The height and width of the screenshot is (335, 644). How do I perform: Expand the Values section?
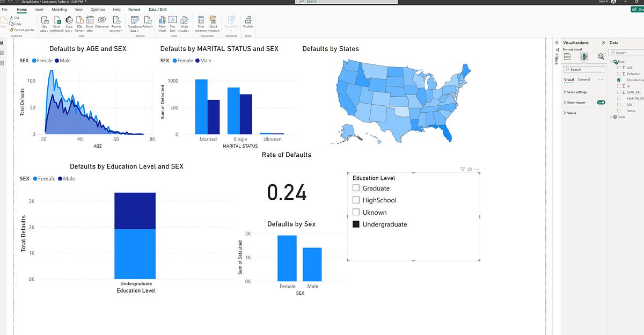tap(572, 113)
